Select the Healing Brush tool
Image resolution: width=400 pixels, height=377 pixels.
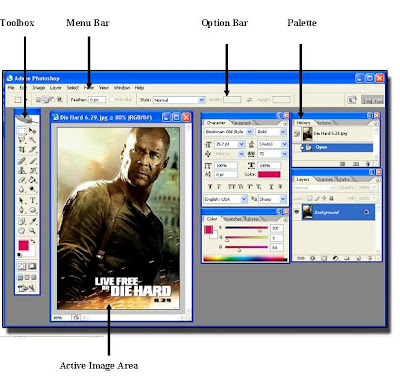click(x=22, y=161)
